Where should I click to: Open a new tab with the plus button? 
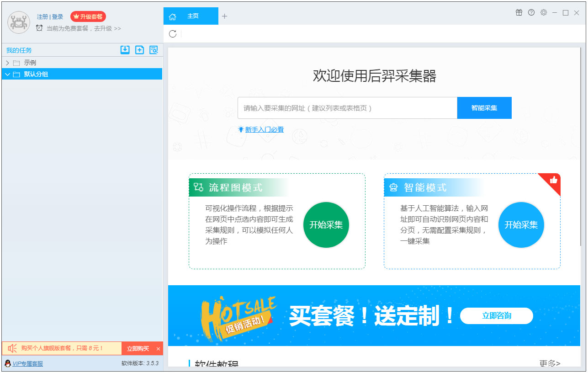224,16
